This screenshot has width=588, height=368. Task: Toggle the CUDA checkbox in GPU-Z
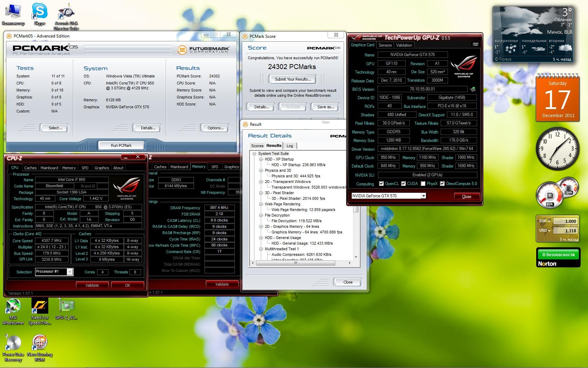coord(403,183)
